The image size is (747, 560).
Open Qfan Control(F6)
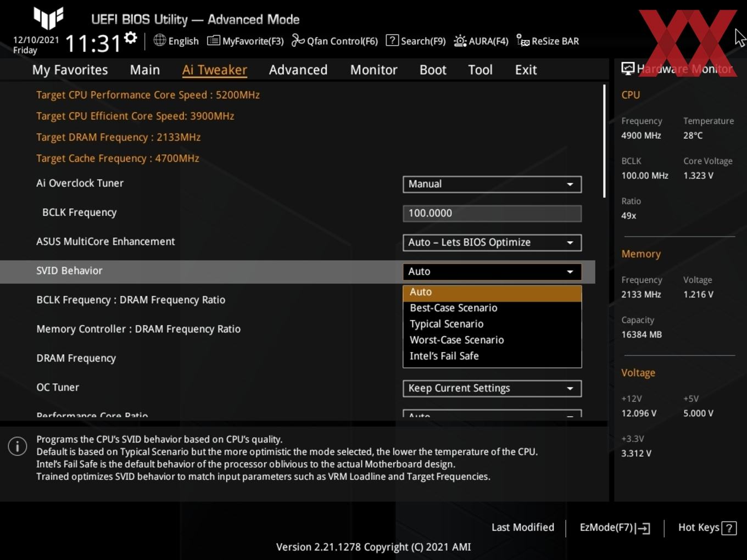342,41
